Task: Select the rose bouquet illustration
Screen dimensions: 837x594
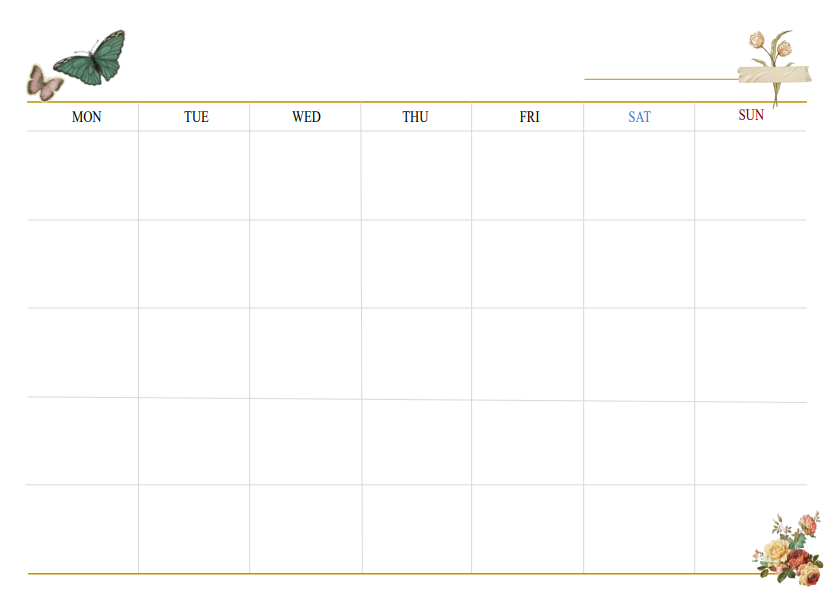Action: 789,550
